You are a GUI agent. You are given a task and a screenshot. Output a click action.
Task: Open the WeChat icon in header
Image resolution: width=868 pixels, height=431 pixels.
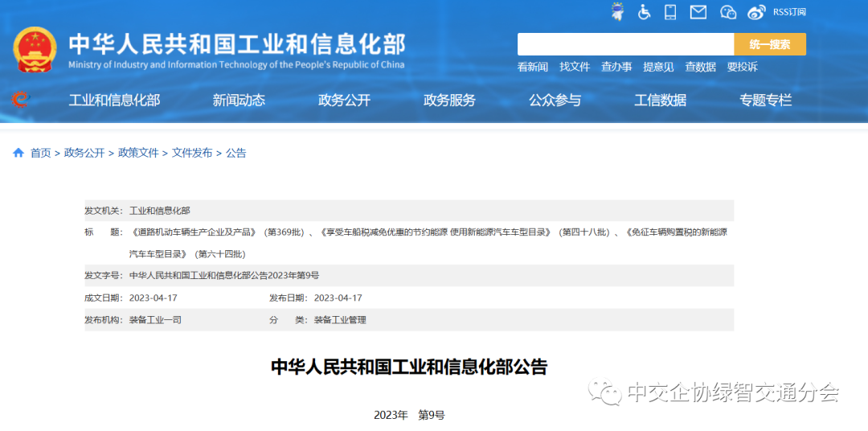coord(728,12)
